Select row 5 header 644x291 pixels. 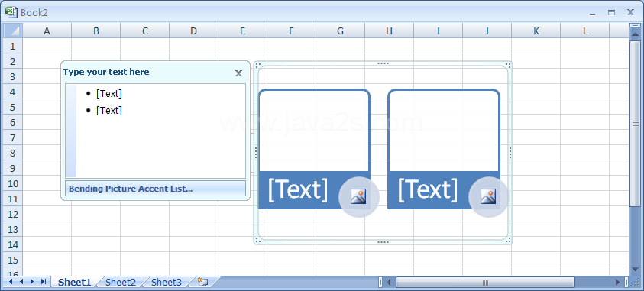coord(13,107)
